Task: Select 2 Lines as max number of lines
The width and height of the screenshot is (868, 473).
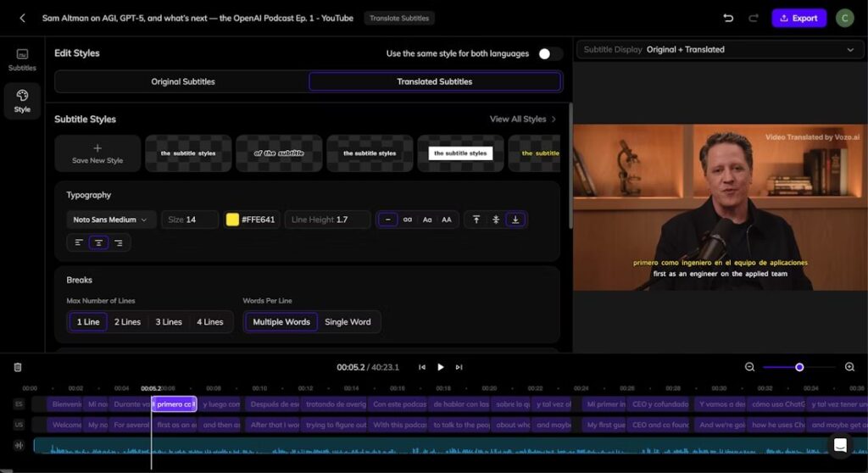Action: click(128, 322)
